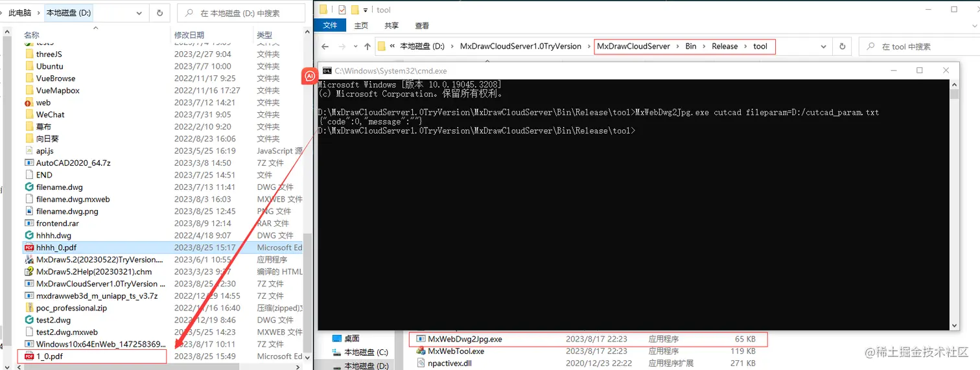The height and width of the screenshot is (370, 980).
Task: Open the address history dropdown in tool window
Action: [x=824, y=47]
